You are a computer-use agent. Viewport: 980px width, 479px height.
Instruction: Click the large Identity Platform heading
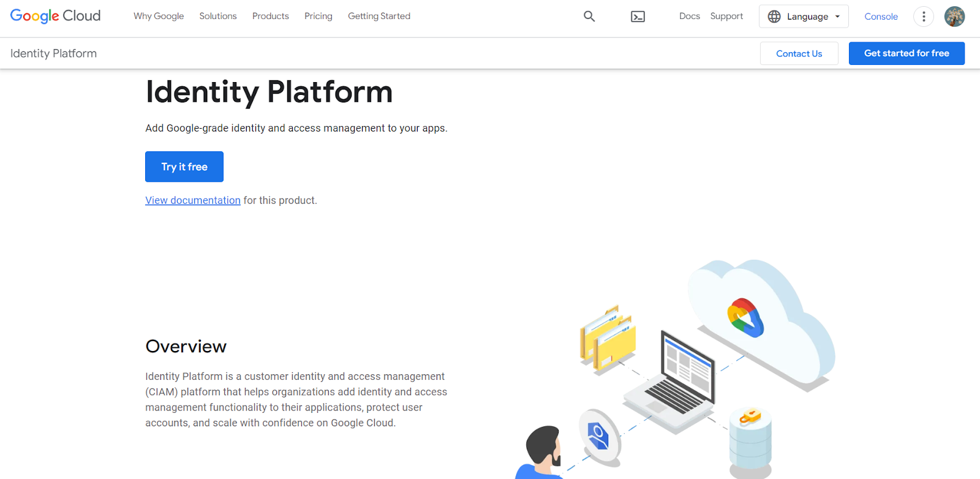pos(269,92)
